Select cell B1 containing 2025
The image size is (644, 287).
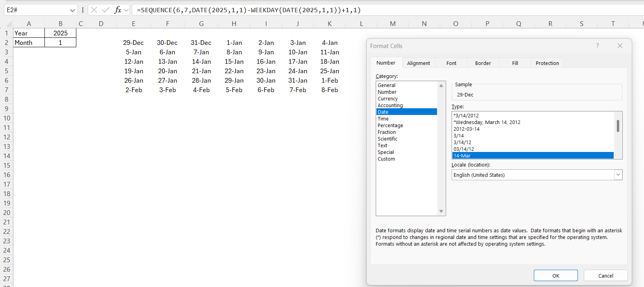pos(60,33)
